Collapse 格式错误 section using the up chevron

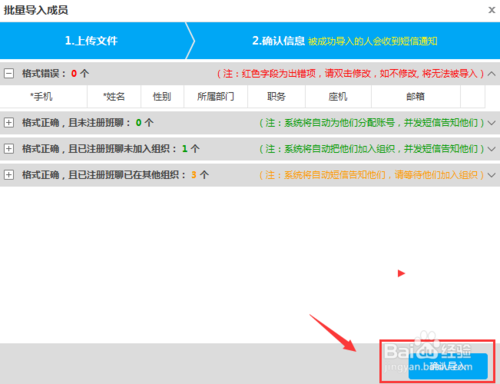pos(491,74)
